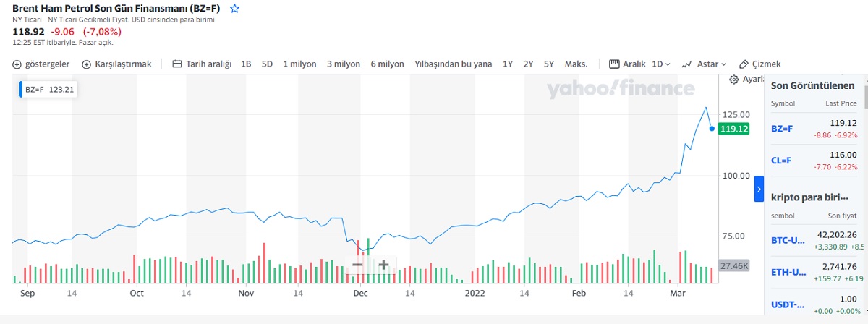The height and width of the screenshot is (324, 868).
Task: Star BZ=F to add to watchlist
Action: (x=234, y=9)
